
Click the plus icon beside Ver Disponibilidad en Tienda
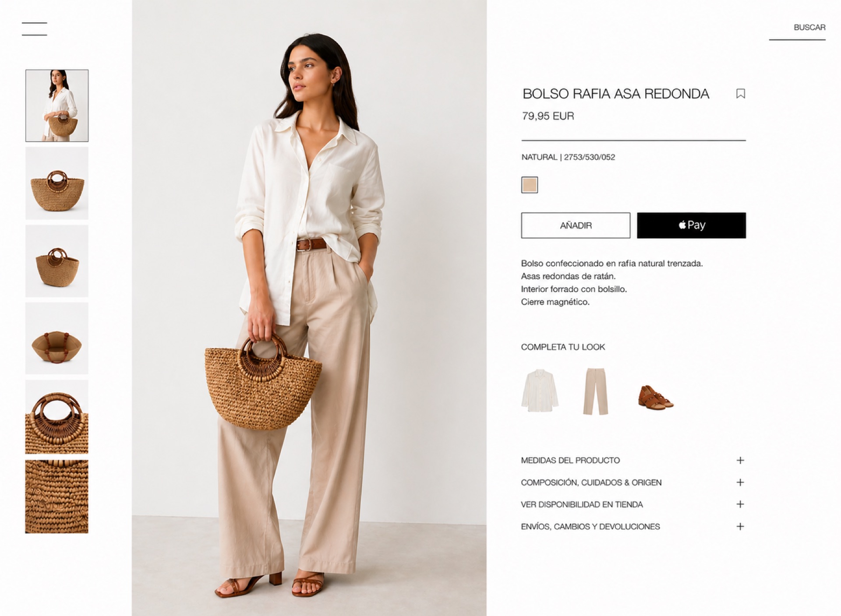(740, 504)
